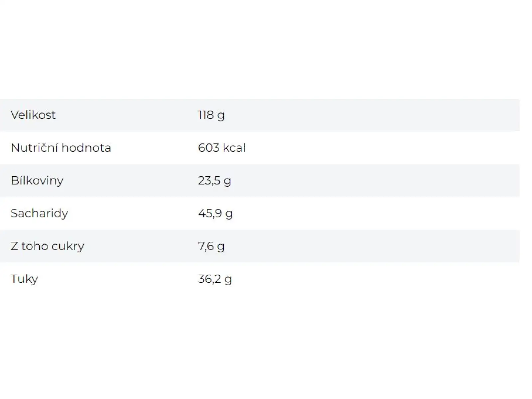Click the word hodnota in the table
Screen dimensions: 532x399
click(86, 147)
